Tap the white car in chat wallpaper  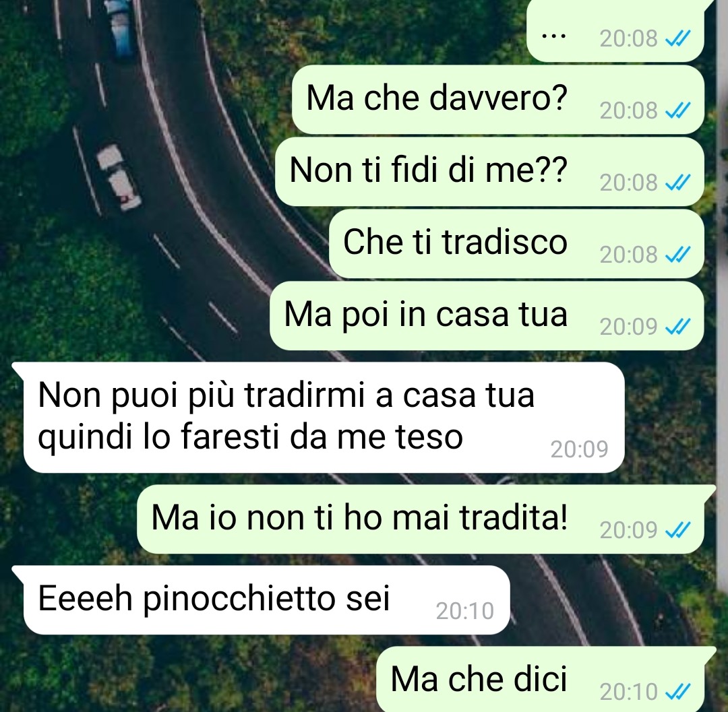119,176
